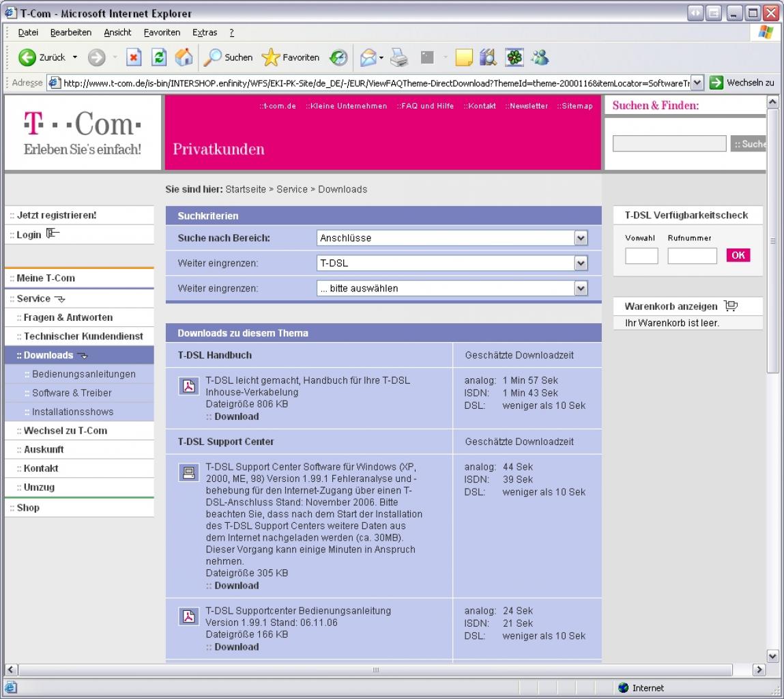Refresh the page via the toolbar icon
This screenshot has width=784, height=699.
coord(159,57)
